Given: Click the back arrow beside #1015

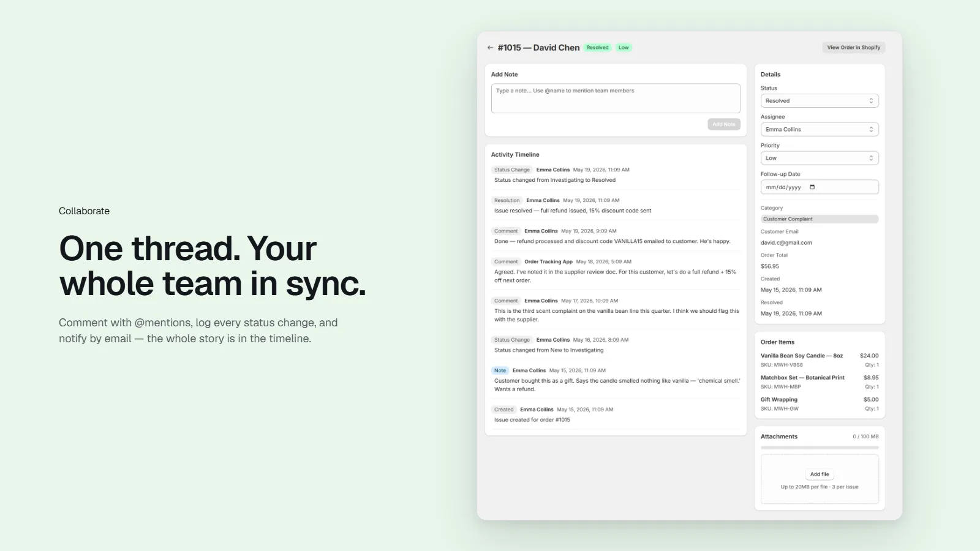Looking at the screenshot, I should point(490,48).
